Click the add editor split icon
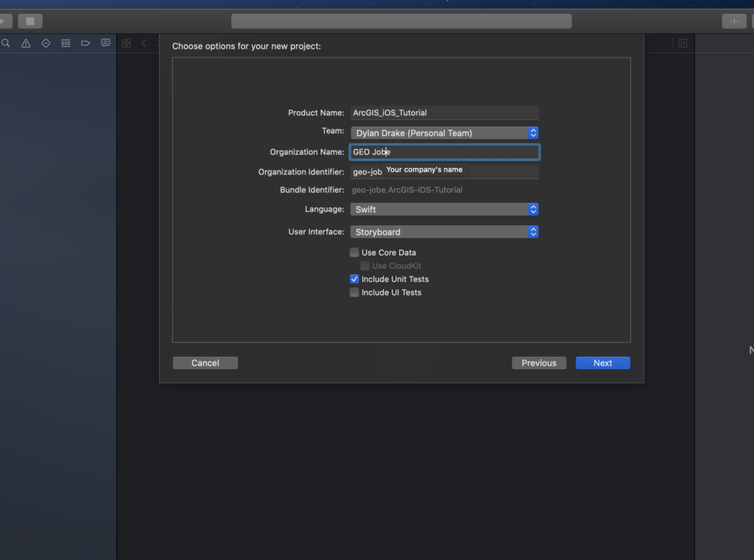This screenshot has height=560, width=754. click(x=683, y=43)
